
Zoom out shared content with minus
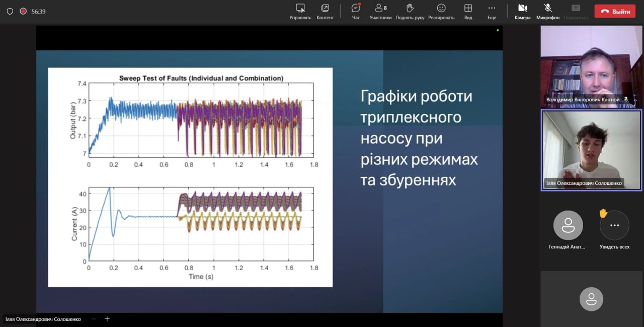[x=94, y=319]
